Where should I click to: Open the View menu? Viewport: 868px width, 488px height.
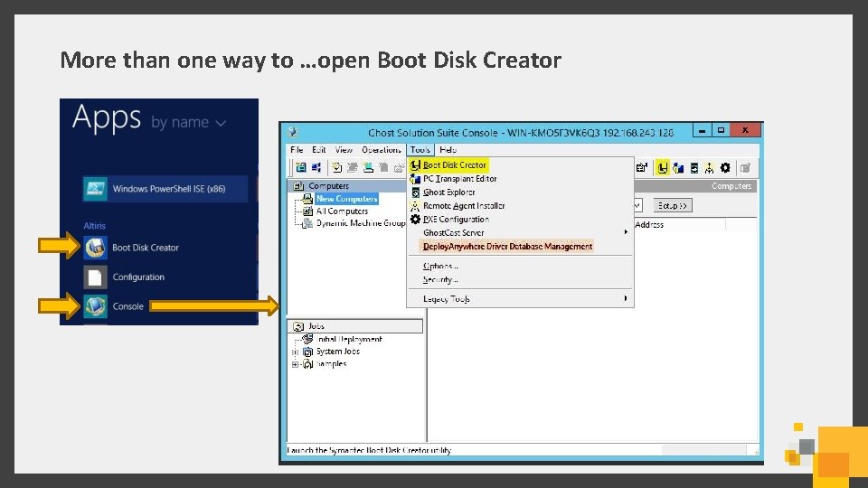pos(344,150)
